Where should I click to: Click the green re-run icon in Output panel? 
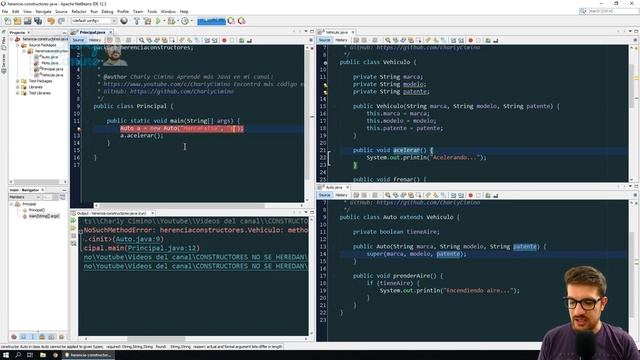73,221
